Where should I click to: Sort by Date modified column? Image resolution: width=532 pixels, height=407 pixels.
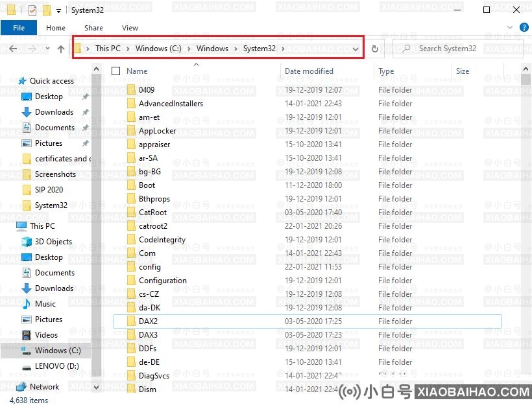pos(309,71)
